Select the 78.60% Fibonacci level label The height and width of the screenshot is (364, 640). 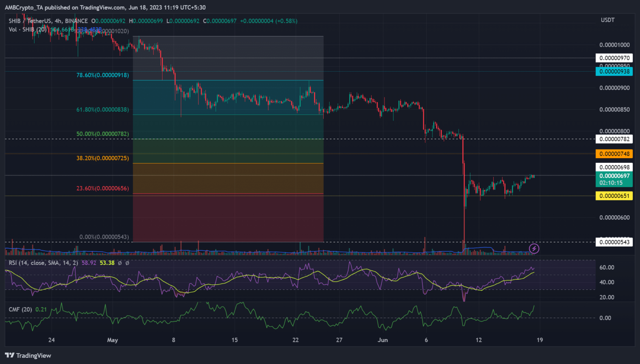coord(102,75)
